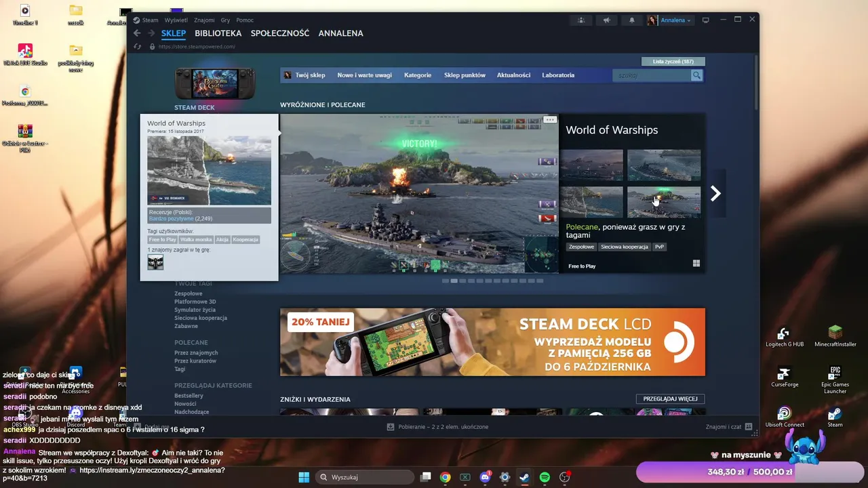Switch to the BIBLIOTEKA tab

pos(218,33)
